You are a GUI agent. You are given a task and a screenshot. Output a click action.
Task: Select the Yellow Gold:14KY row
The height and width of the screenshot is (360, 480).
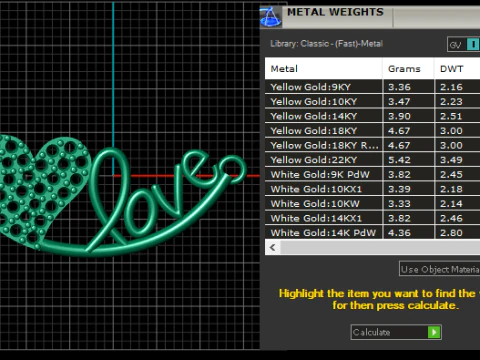click(x=372, y=116)
